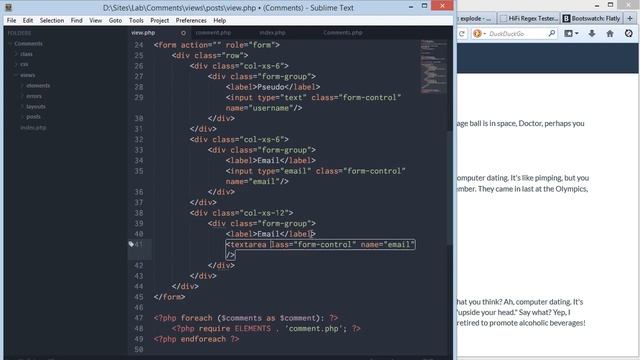Switch to the explode browser tab

[476, 18]
